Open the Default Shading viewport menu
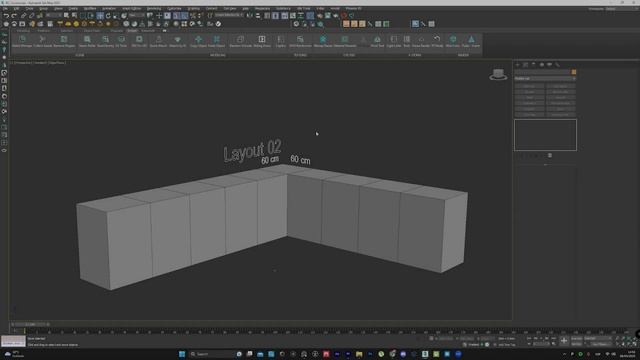The width and height of the screenshot is (640, 360). coord(57,63)
